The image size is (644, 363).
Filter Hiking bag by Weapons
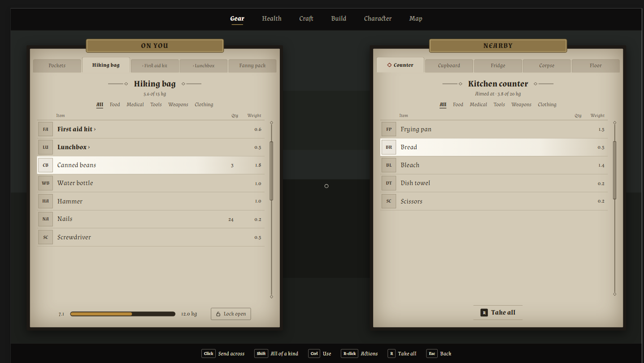click(178, 104)
